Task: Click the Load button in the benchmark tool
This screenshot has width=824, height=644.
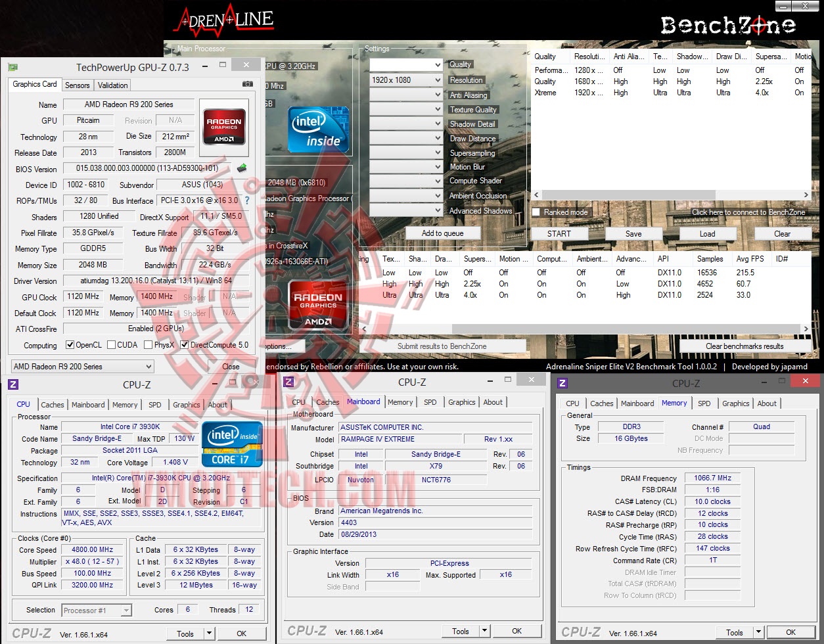Action: 708,234
